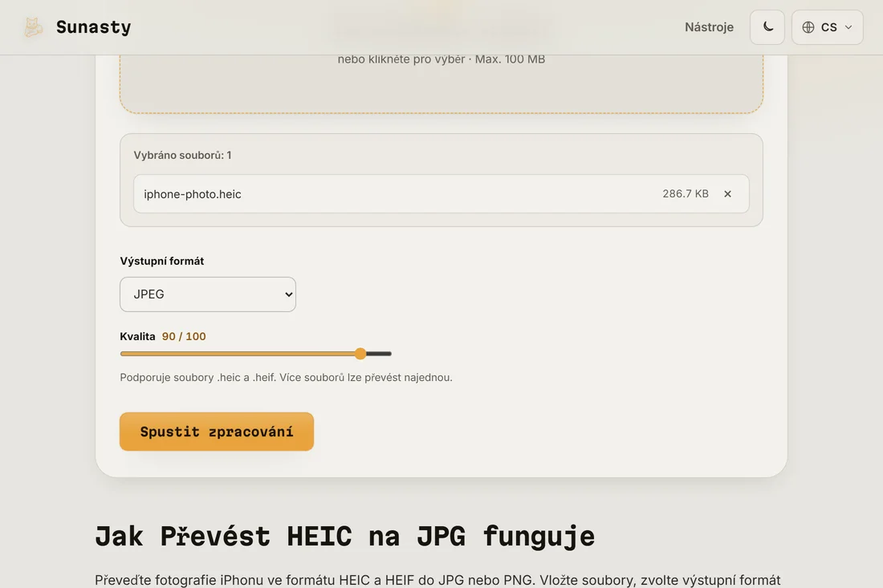Open the Sunasty home link text

93,27
